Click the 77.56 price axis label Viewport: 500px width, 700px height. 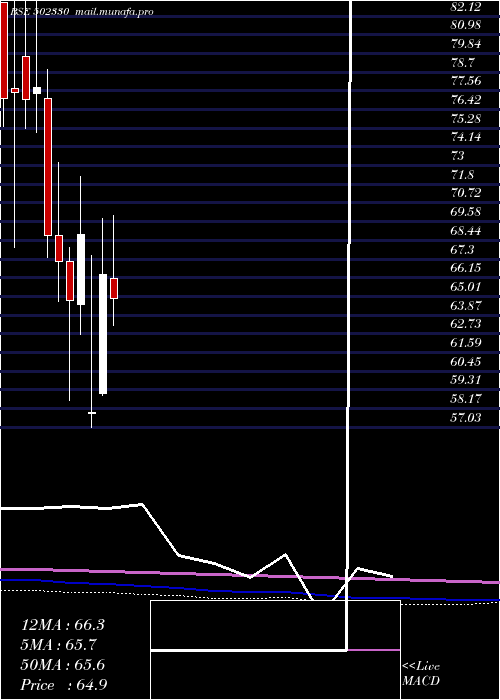(x=466, y=81)
